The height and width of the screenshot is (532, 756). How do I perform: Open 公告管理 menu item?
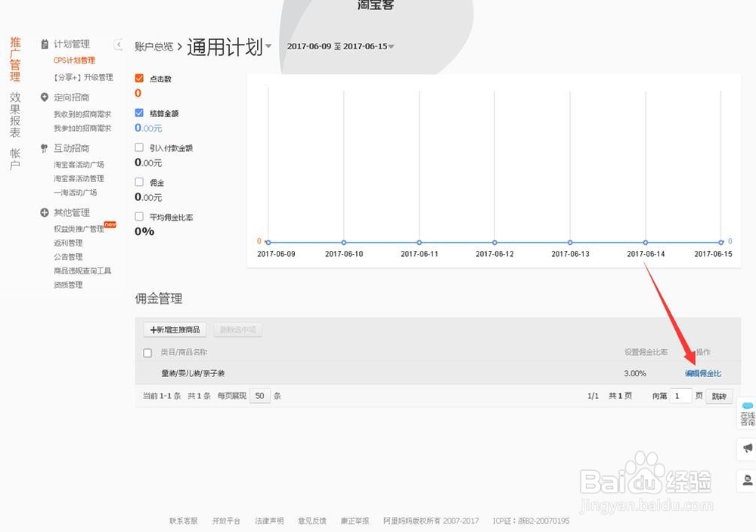click(x=68, y=257)
